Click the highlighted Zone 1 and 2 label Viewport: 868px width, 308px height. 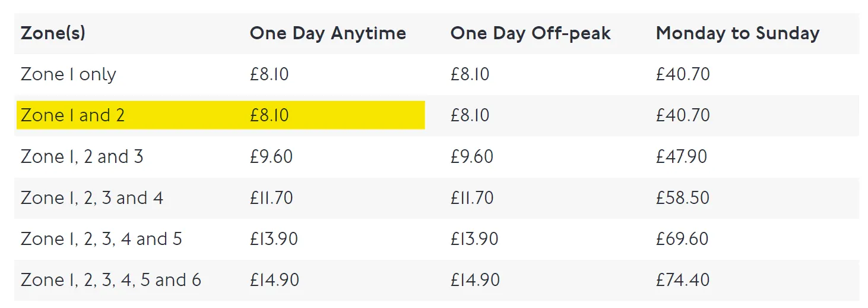tap(72, 115)
